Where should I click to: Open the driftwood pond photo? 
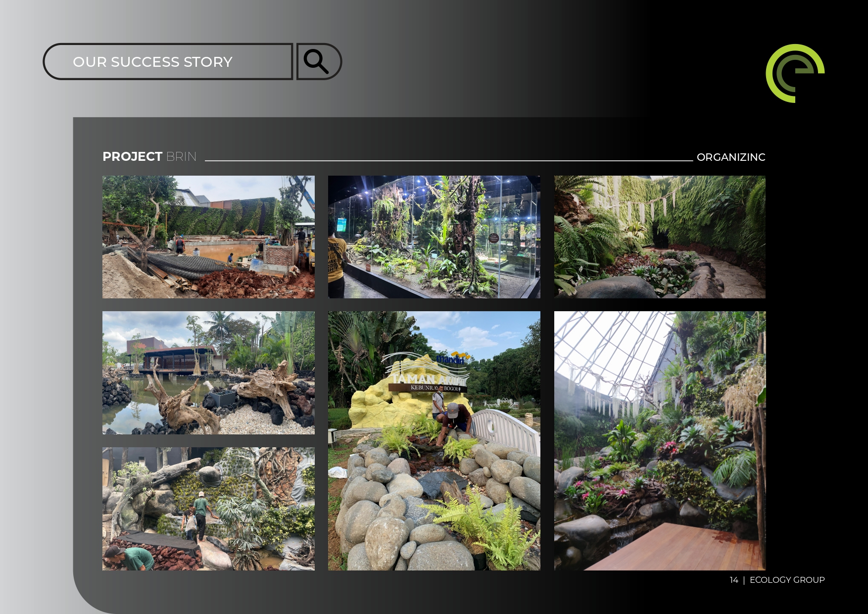point(208,373)
